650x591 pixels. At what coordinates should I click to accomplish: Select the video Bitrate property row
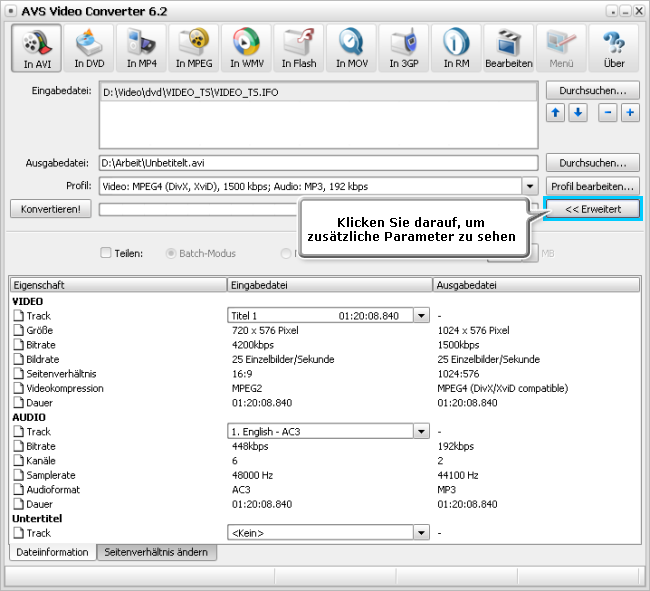(325, 345)
